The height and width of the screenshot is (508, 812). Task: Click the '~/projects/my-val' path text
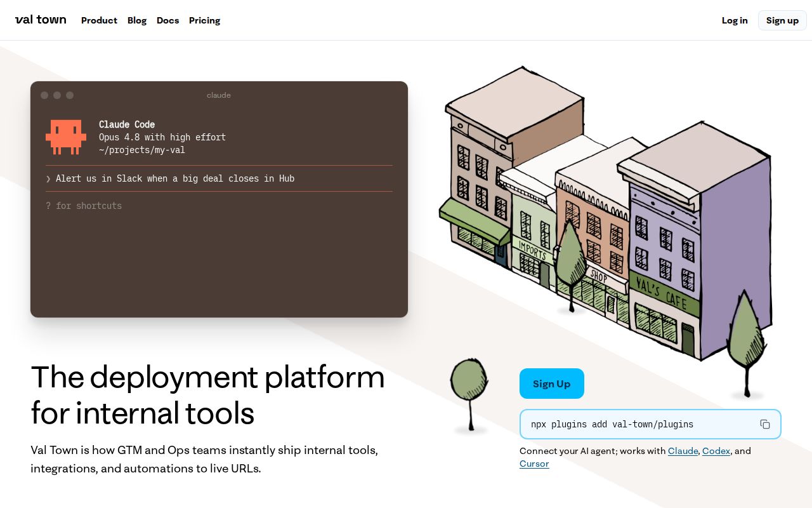coord(142,150)
